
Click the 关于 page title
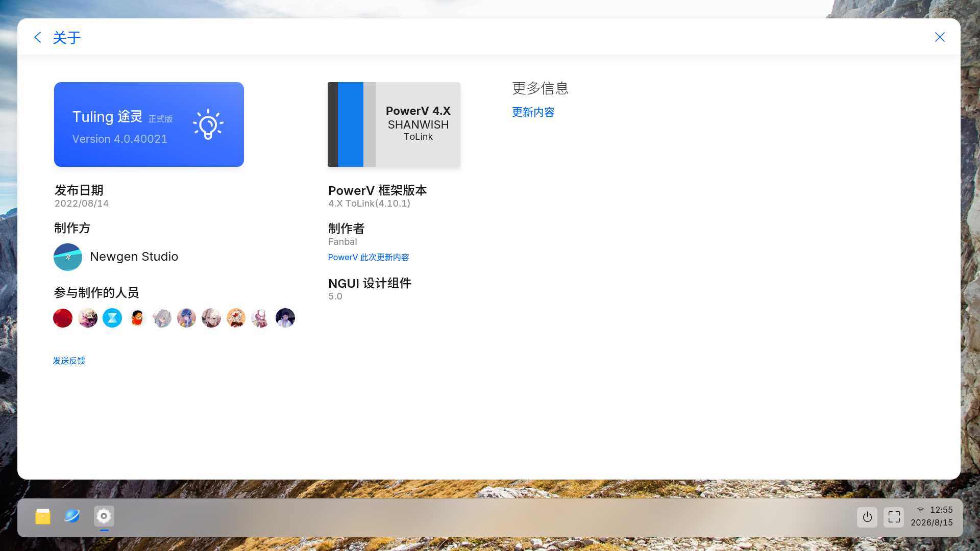67,37
